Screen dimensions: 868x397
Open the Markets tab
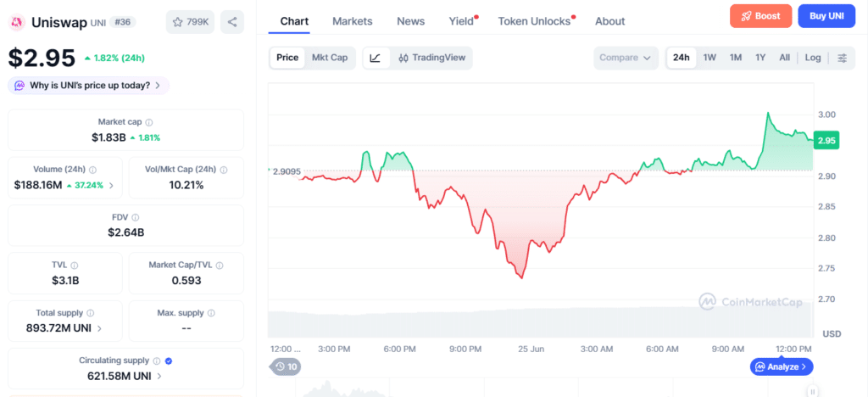click(353, 21)
